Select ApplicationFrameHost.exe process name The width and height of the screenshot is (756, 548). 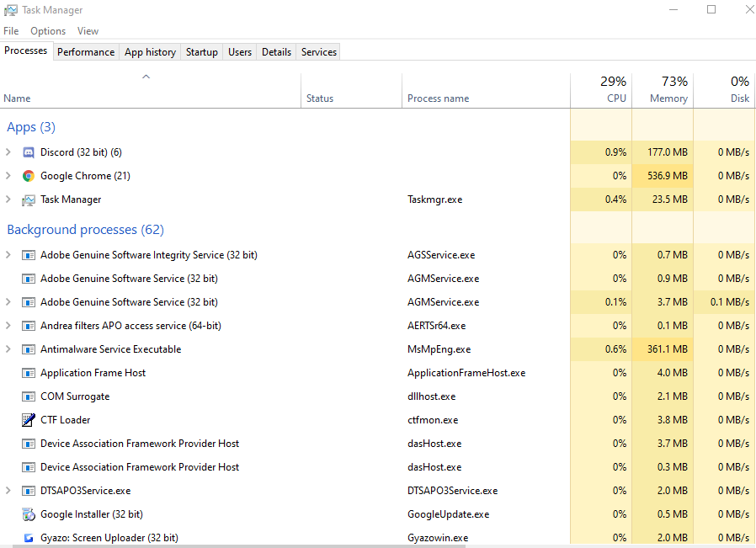pos(466,373)
